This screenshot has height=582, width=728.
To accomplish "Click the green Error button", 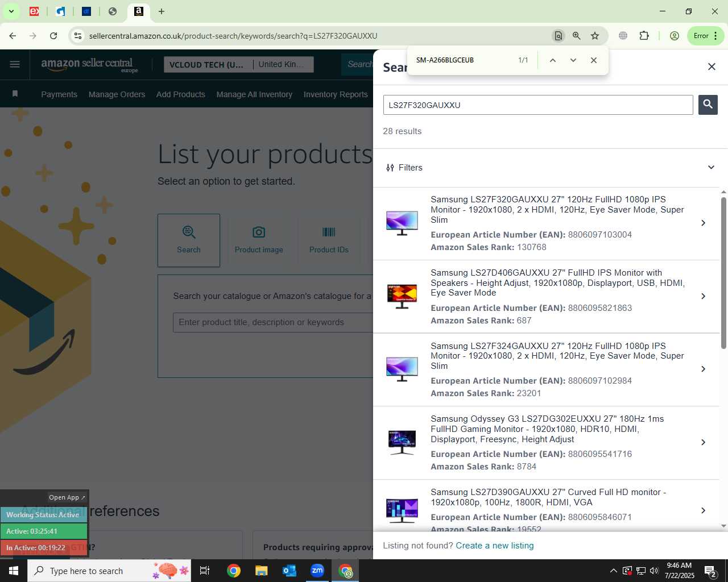I will click(x=706, y=36).
